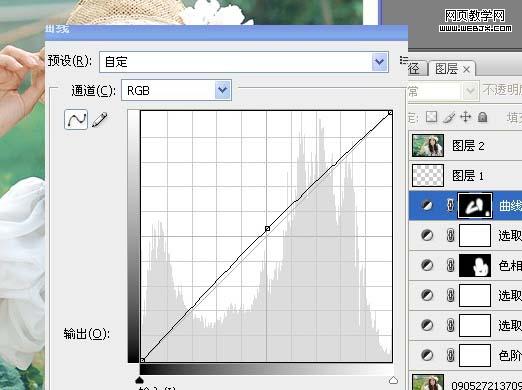Viewport: 522px width, 390px height.
Task: Click adjustment icon of first 选取 layer
Action: click(x=427, y=235)
